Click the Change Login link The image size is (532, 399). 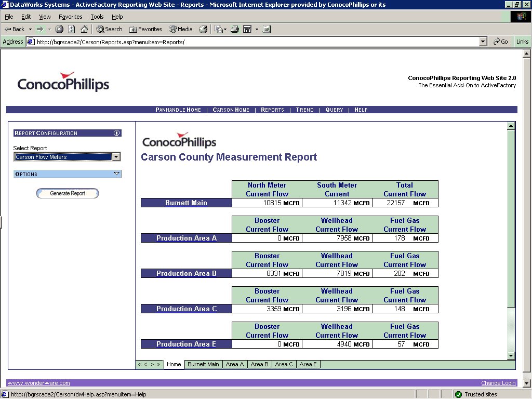tap(498, 383)
